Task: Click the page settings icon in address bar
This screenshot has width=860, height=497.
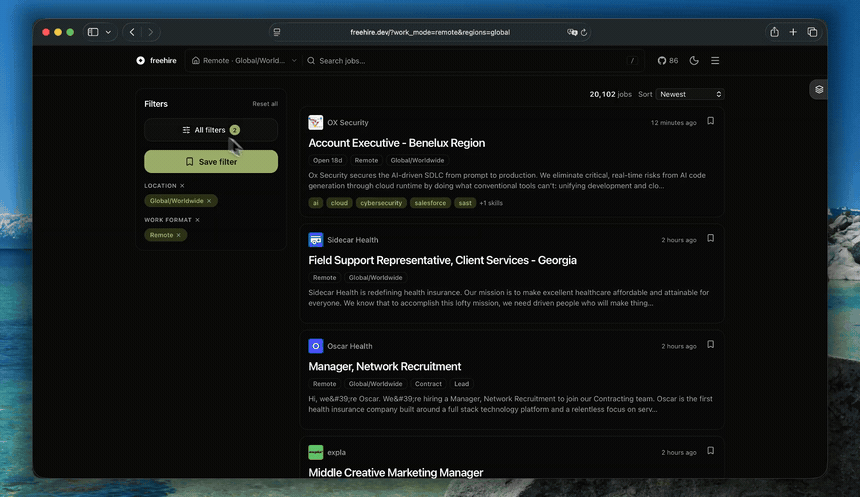Action: [x=277, y=32]
